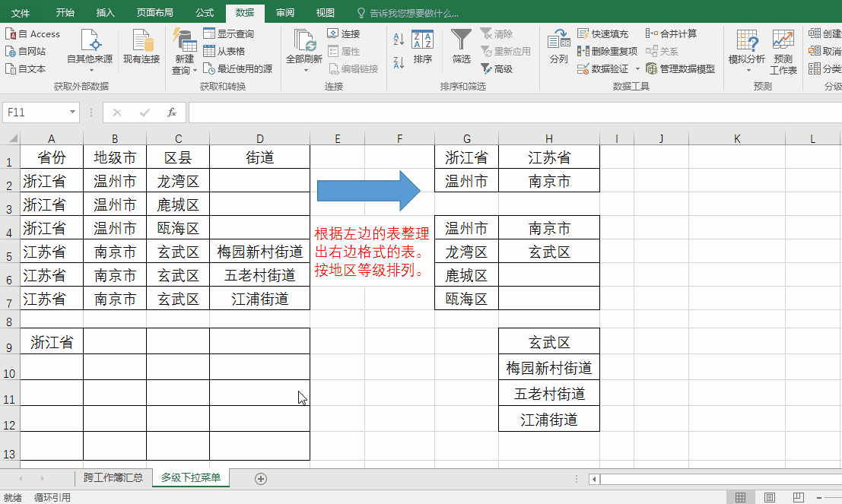Screen dimensions: 842x504
Task: Click Text to Columns (分列) icon
Action: pyautogui.click(x=558, y=40)
